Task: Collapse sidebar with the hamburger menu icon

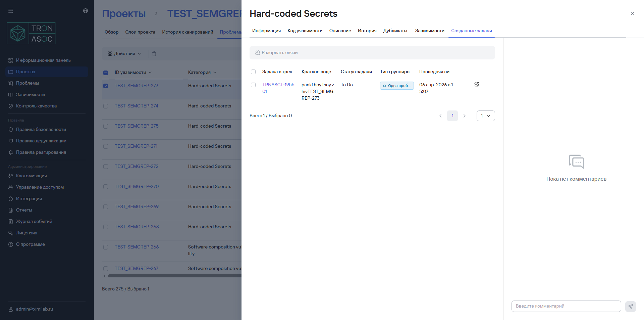Action: pyautogui.click(x=11, y=11)
